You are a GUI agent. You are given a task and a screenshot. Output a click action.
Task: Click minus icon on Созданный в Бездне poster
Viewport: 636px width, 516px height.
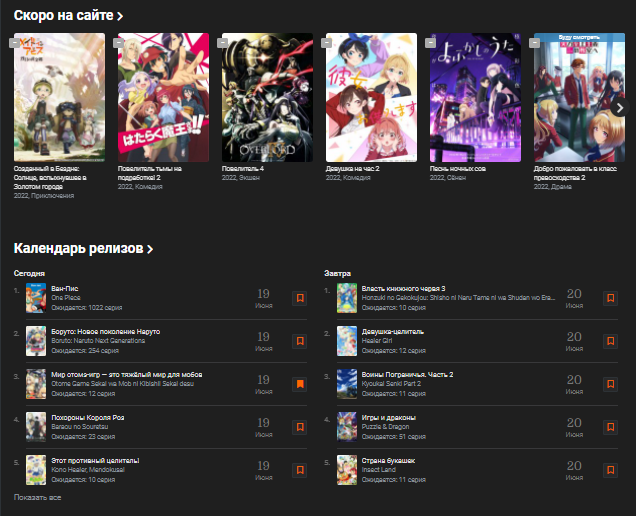pos(15,43)
